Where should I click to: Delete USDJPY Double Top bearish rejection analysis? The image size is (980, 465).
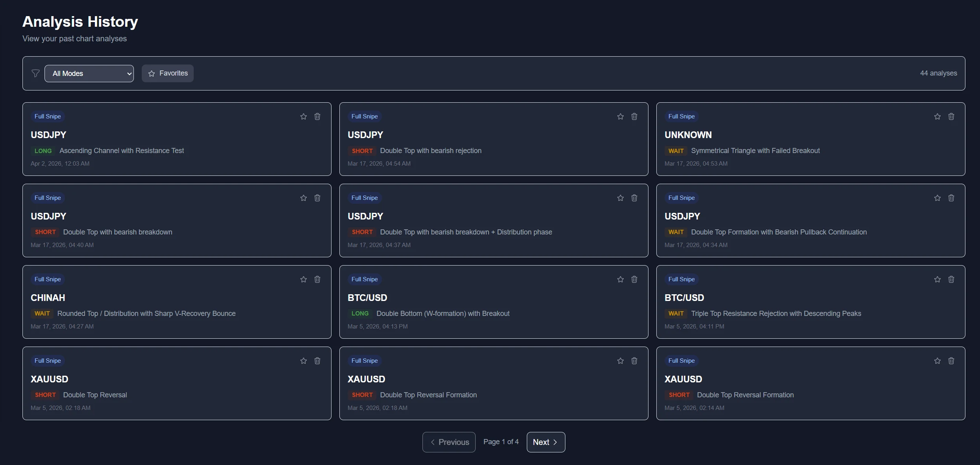[634, 116]
